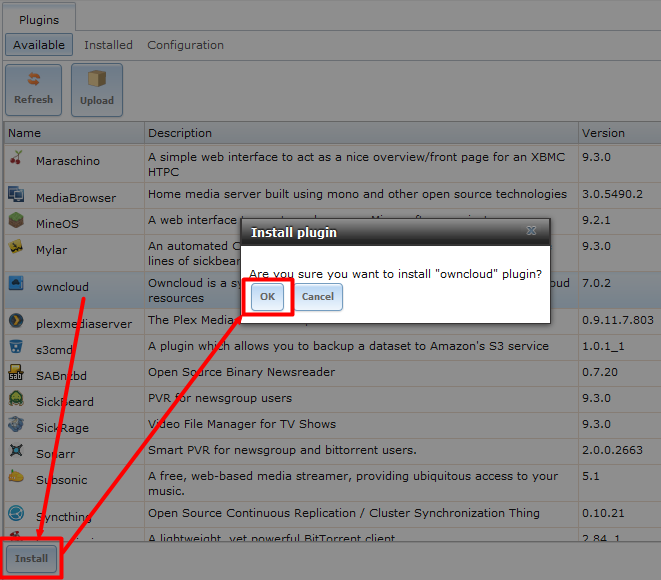Viewport: 661px width, 580px height.
Task: Click the web-based media streamer description
Action: 353,483
